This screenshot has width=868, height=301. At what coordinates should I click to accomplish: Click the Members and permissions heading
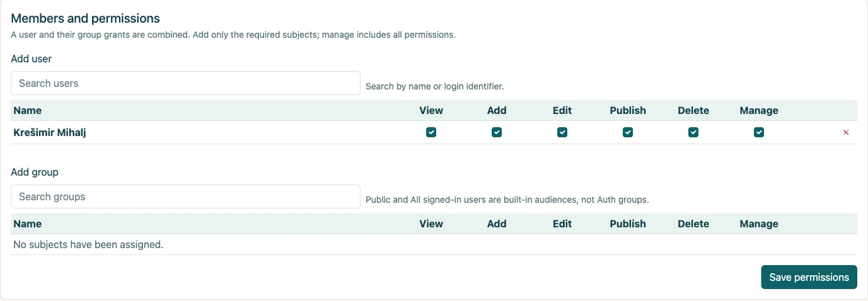pyautogui.click(x=85, y=18)
